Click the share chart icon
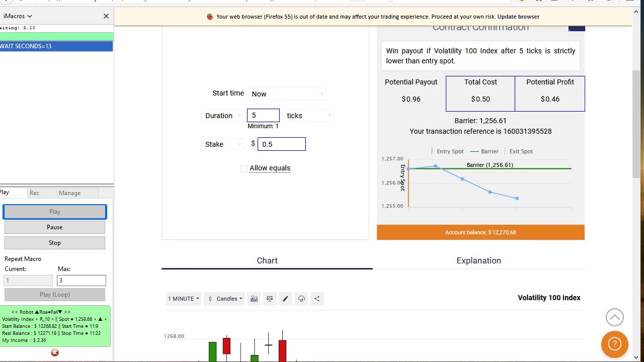 317,299
